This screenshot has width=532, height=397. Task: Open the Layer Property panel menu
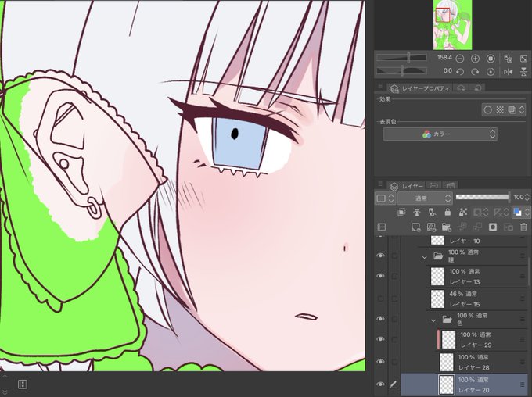pyautogui.click(x=380, y=87)
